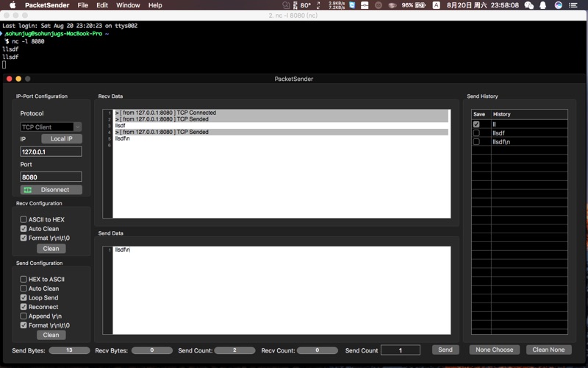
Task: Click 'nc -l 8080' command in terminal
Action: [x=28, y=41]
